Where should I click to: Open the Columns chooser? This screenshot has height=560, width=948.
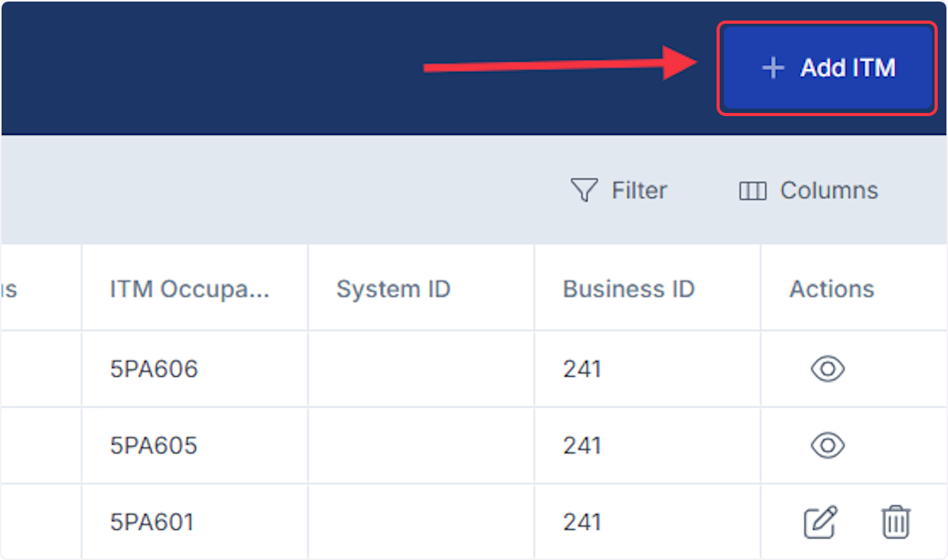click(x=808, y=190)
